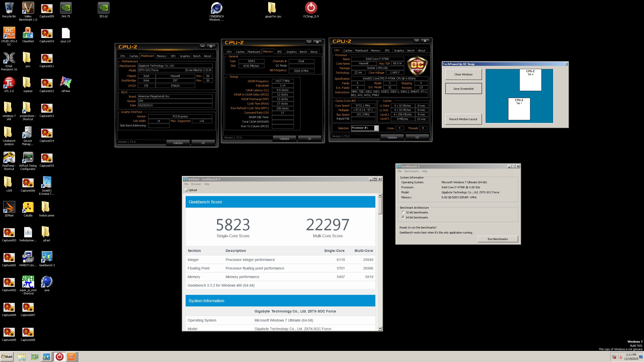Open the 344.75 NVIDIA driver icon

pyautogui.click(x=66, y=10)
